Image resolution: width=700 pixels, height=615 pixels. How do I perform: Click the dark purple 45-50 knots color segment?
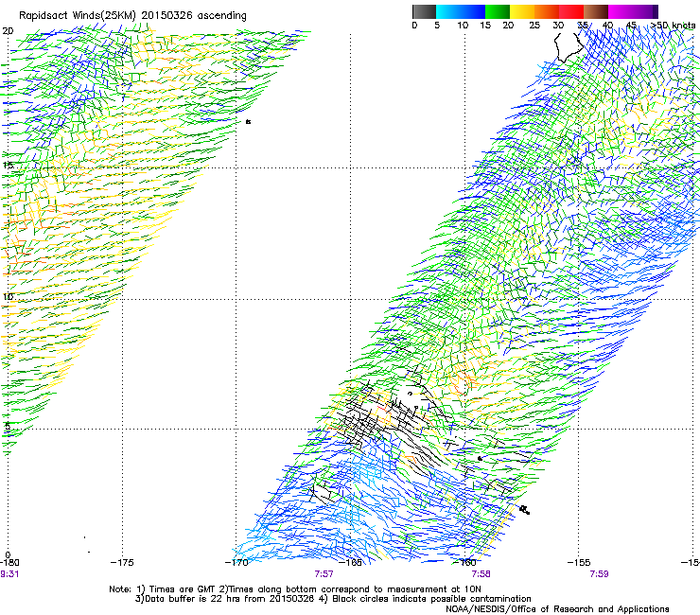(x=645, y=11)
